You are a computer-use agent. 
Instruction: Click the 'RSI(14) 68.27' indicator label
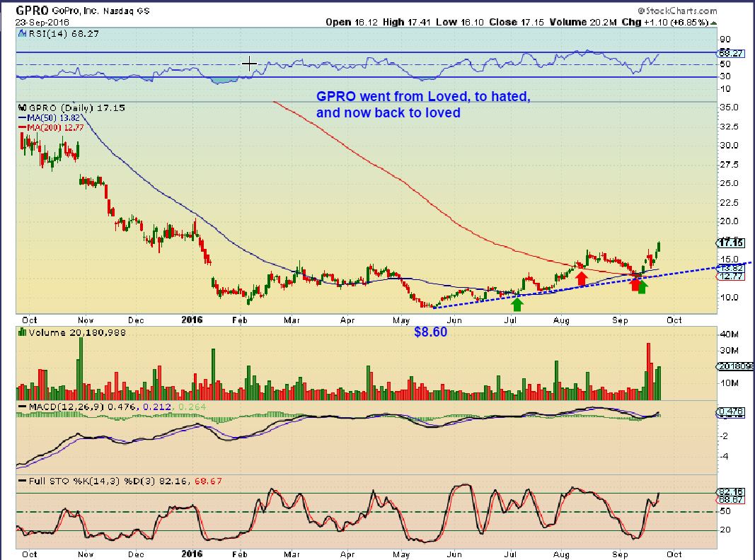[x=64, y=34]
